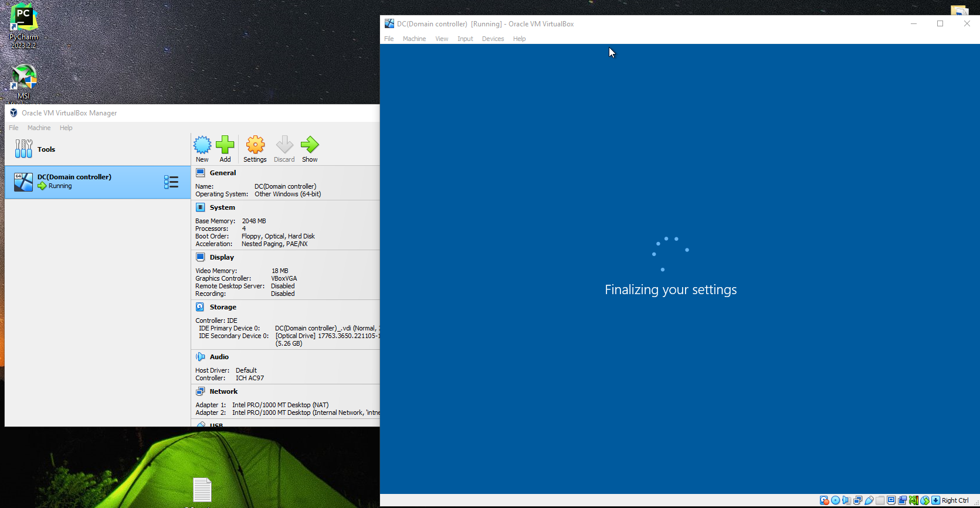The image size is (980, 508).
Task: Click the DC(Domain controller) VM OS icon
Action: (23, 182)
